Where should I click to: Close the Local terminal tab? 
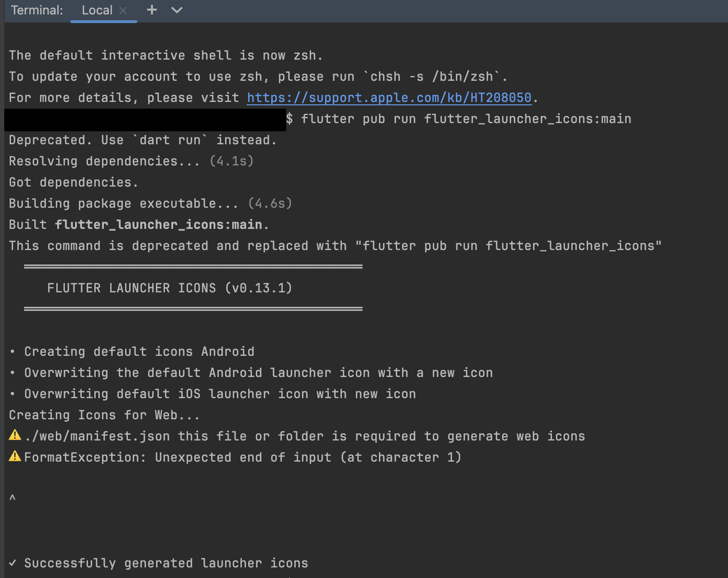[x=123, y=11]
